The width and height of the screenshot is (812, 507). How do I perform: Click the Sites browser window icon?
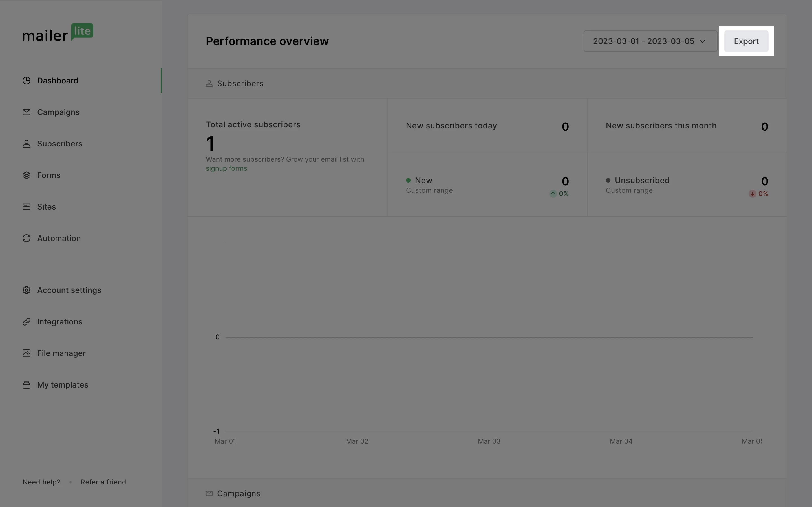point(27,206)
